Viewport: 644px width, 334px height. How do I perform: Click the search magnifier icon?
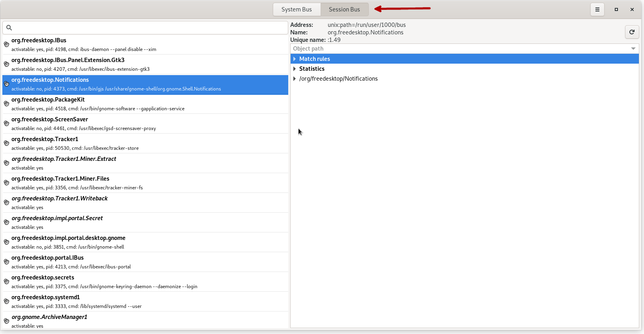(9, 28)
